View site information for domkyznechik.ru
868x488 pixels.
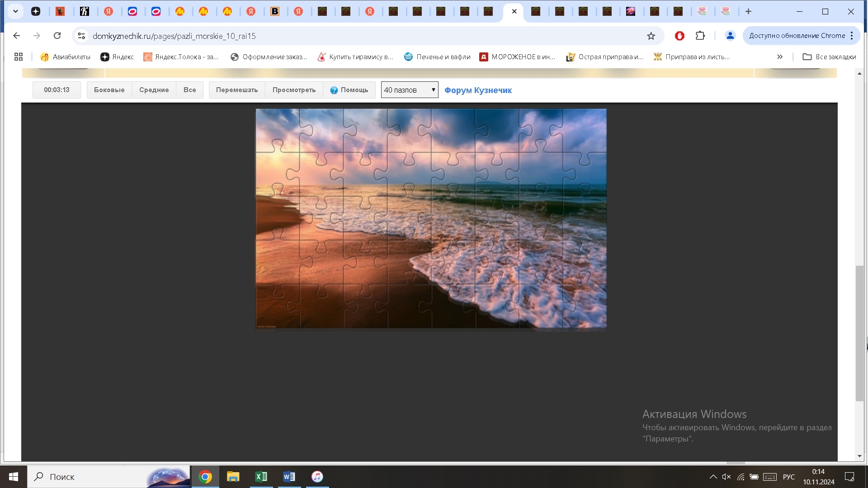coord(81,36)
